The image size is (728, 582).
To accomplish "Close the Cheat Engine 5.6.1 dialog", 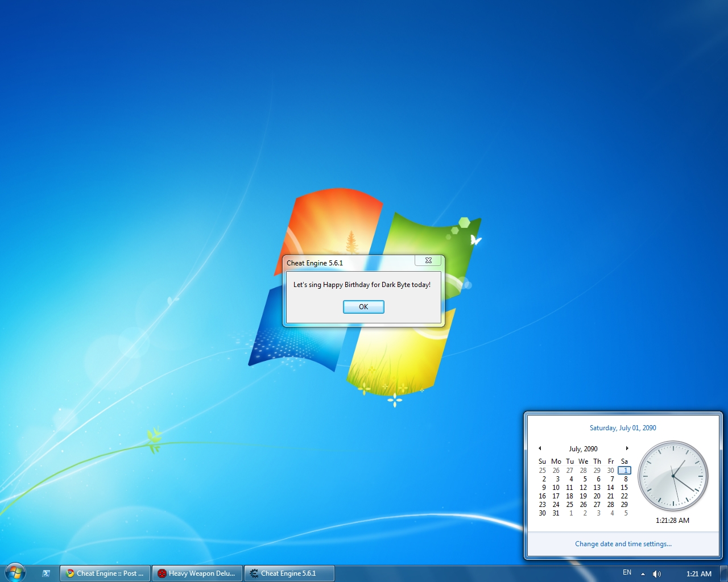I will point(428,261).
